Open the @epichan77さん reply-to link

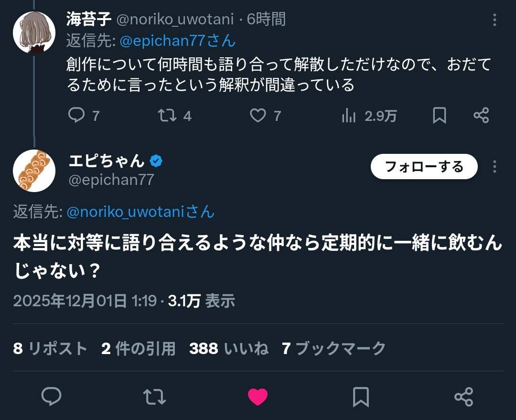(177, 41)
